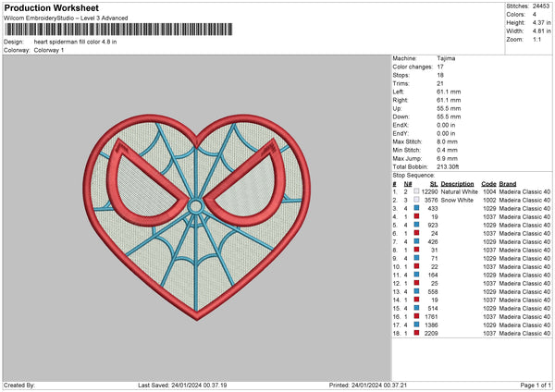This screenshot has width=555, height=392.
Task: Click the Max Stitch value 8.0 mm
Action: 447,141
